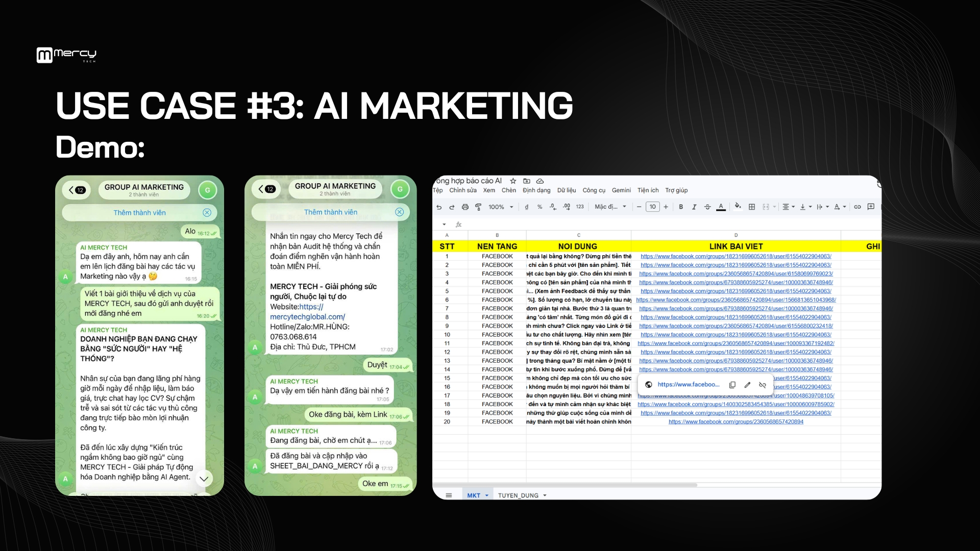980x551 pixels.
Task: Open the Định dạng menu
Action: [536, 190]
